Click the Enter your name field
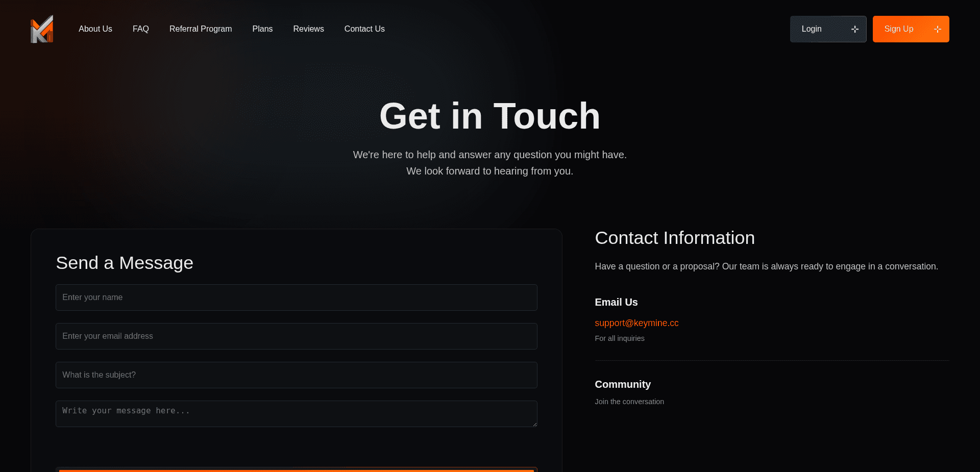Viewport: 980px width, 472px height. (x=296, y=297)
